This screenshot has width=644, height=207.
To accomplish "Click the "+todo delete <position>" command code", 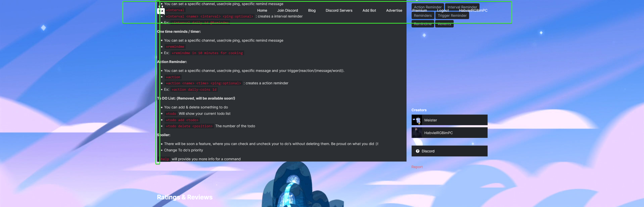I will [189, 126].
